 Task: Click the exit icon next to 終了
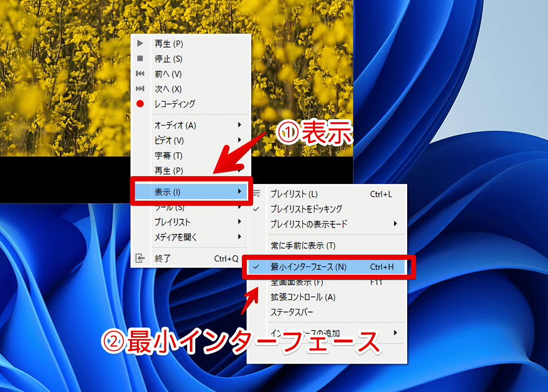140,258
